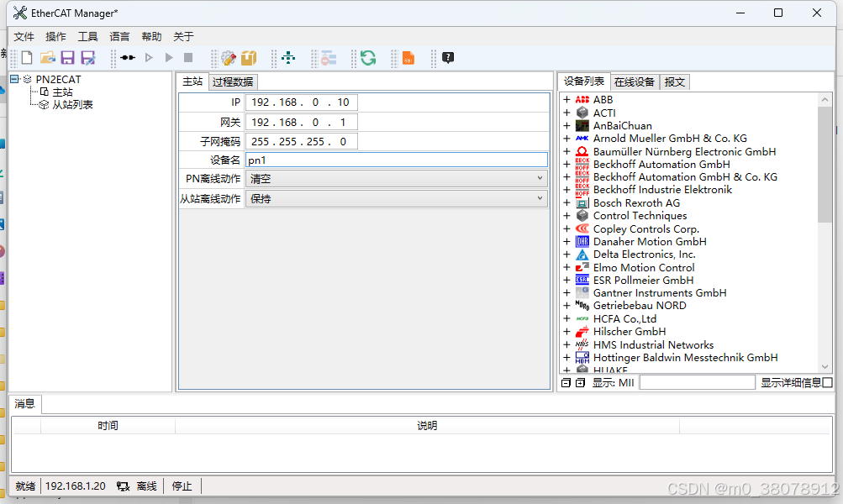The image size is (843, 504).
Task: Click the network topology scan icon
Action: 289,57
